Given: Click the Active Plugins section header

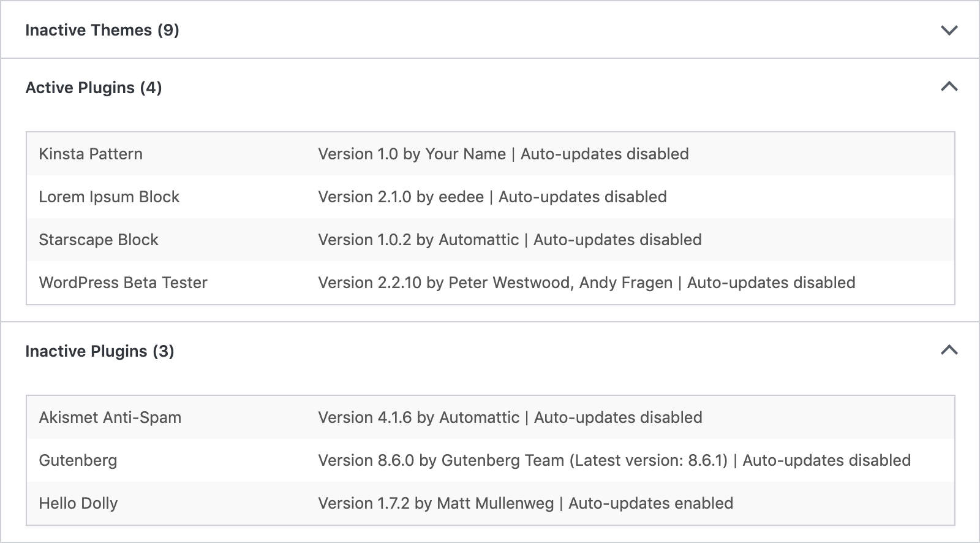Looking at the screenshot, I should pos(92,86).
